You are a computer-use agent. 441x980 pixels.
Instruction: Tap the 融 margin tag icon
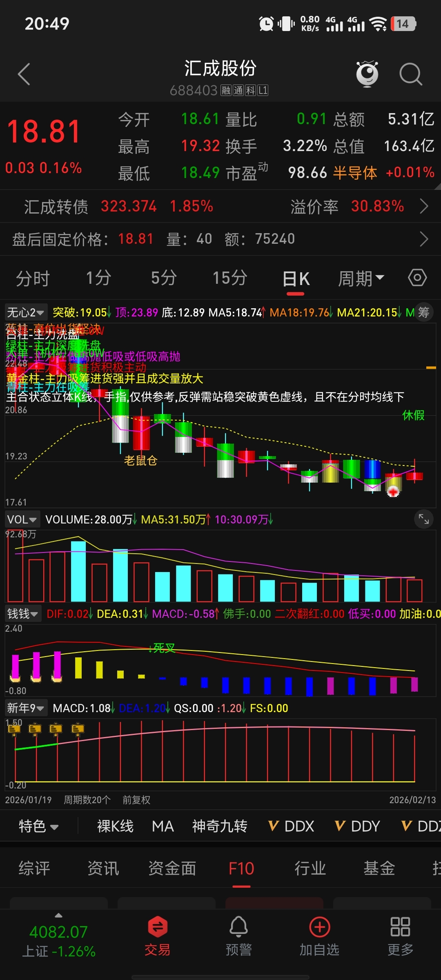point(226,90)
